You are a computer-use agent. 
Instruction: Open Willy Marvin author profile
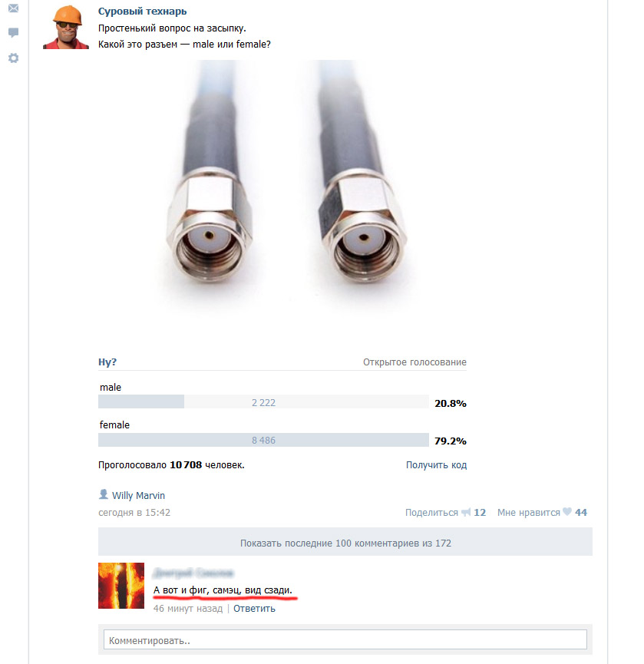pos(138,495)
